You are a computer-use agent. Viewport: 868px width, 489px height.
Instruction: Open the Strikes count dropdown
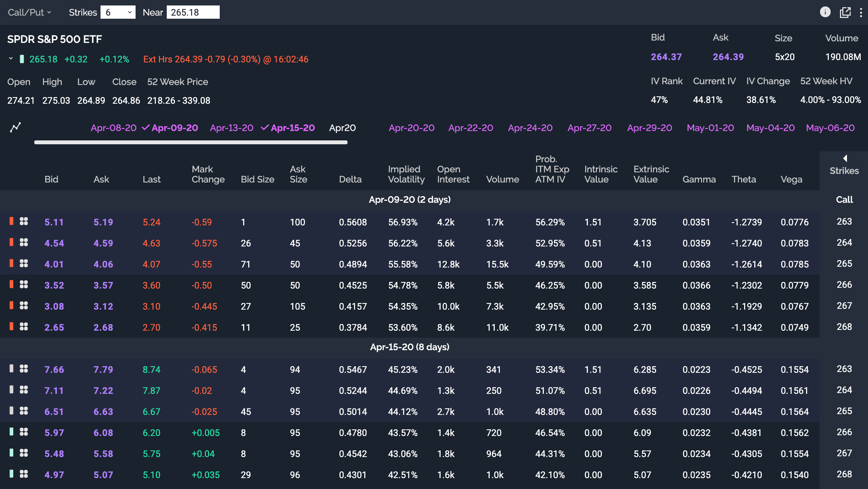click(118, 12)
